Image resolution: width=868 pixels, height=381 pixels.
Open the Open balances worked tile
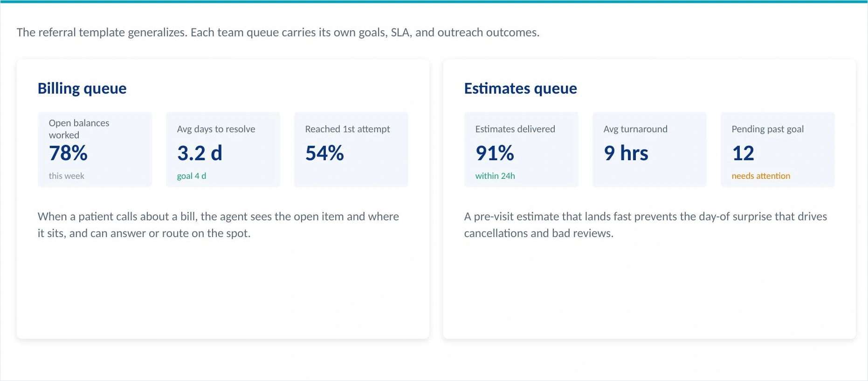pyautogui.click(x=95, y=150)
